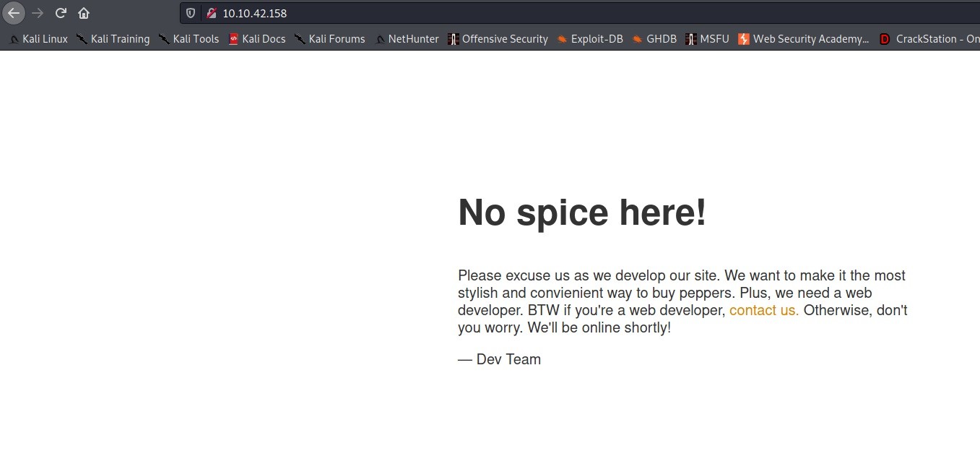980x459 pixels.
Task: Open the Kali Training bookmark
Action: point(113,39)
